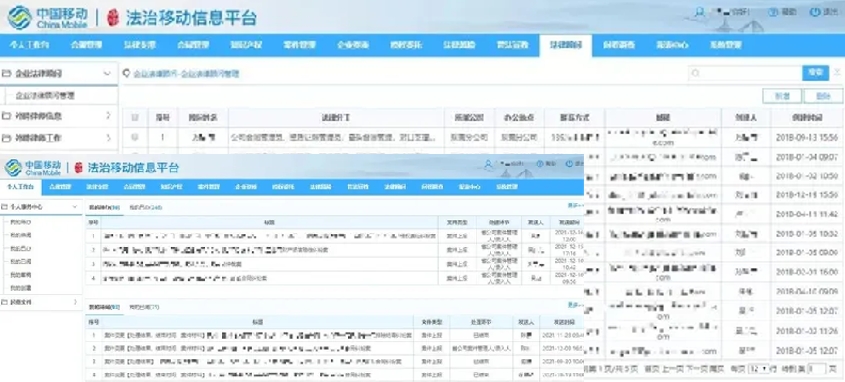Image resolution: width=845 pixels, height=382 pixels.
Task: Switch to 我的已办 tab in upper front panel
Action: (146, 207)
